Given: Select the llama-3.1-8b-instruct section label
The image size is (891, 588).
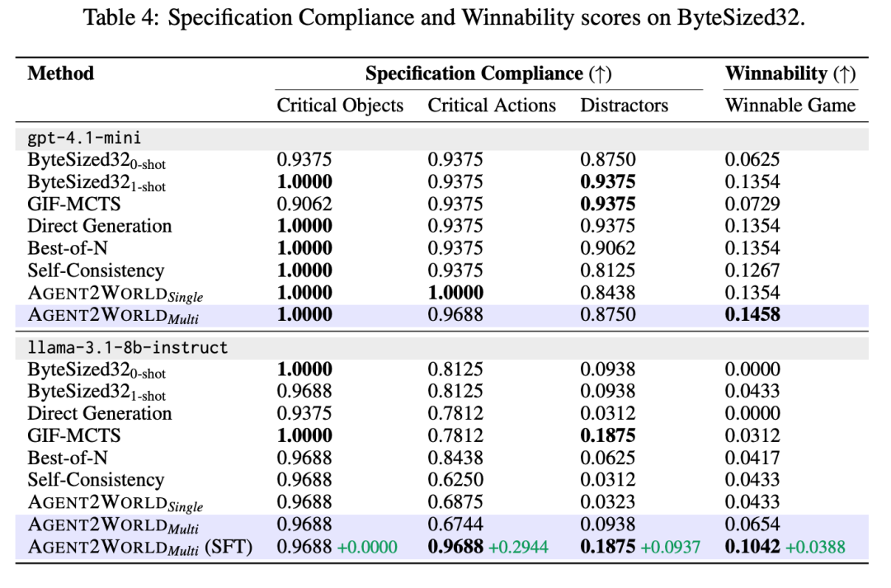Looking at the screenshot, I should (x=128, y=347).
